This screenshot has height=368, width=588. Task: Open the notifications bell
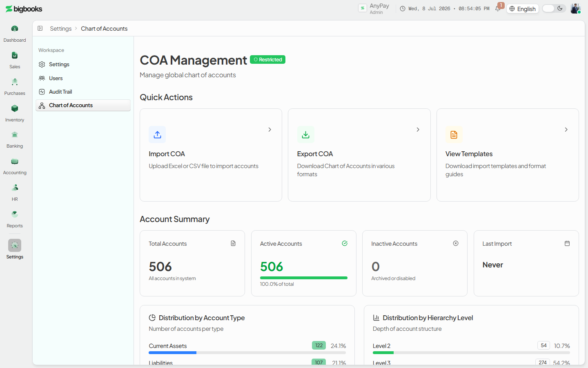(x=498, y=9)
